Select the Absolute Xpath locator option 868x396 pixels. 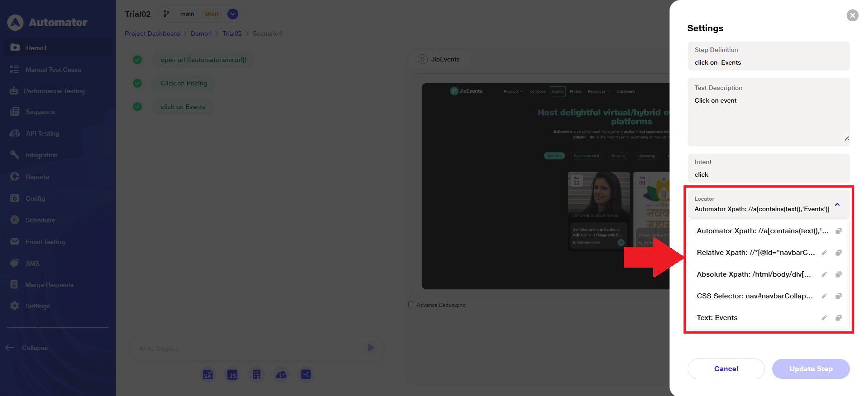[x=754, y=274]
